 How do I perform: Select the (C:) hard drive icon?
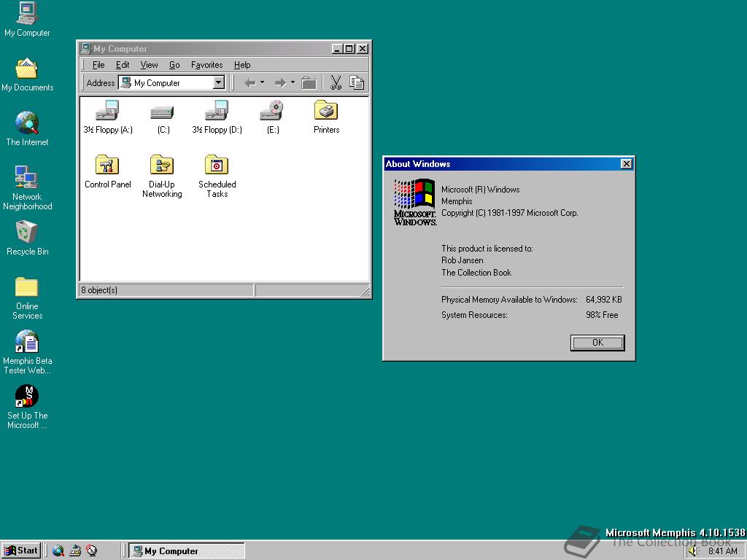click(162, 112)
